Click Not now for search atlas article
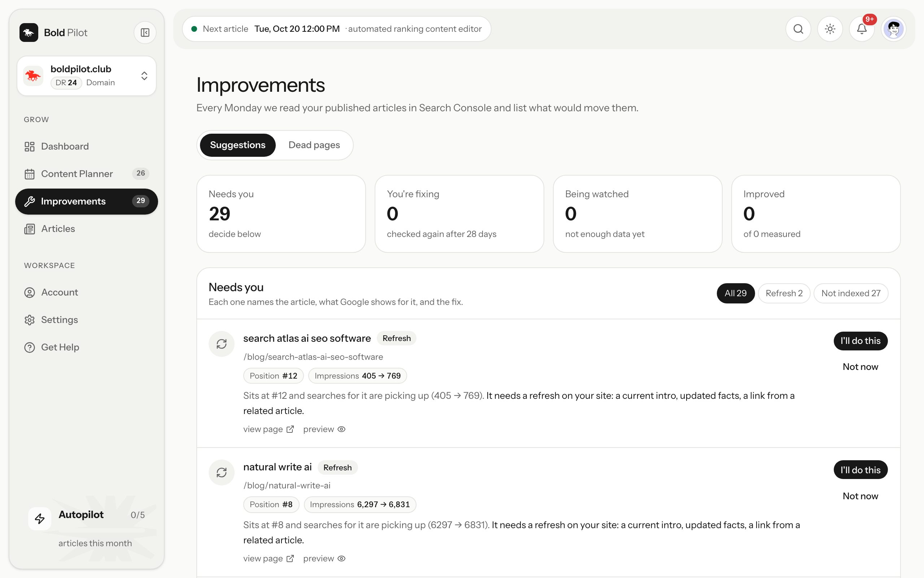This screenshot has width=924, height=578. (860, 367)
